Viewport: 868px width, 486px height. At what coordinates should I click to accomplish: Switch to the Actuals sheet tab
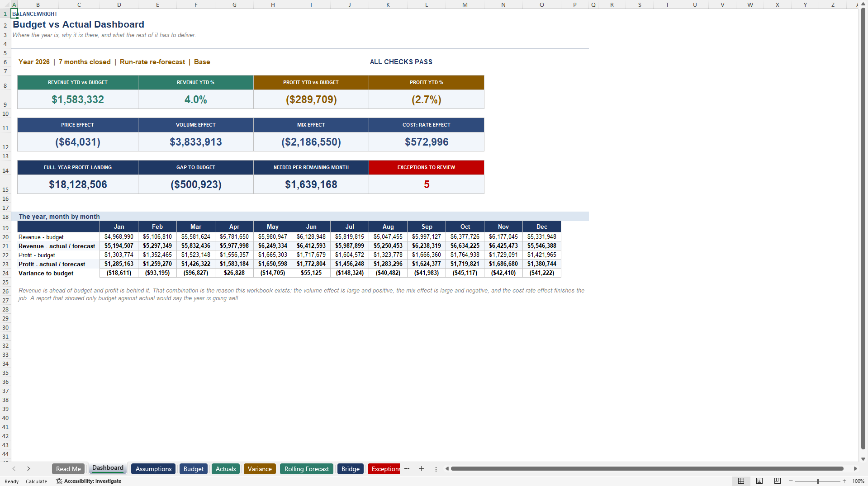(226, 469)
